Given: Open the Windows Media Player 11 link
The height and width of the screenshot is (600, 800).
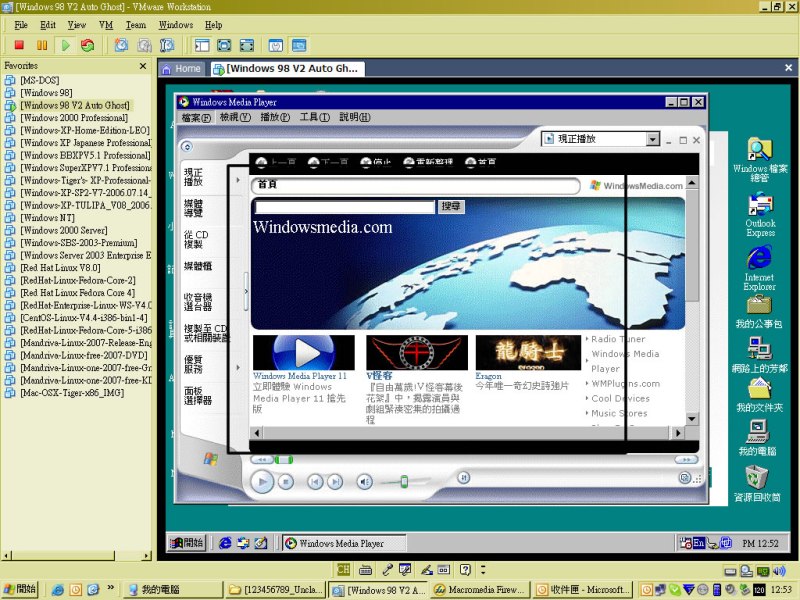Looking at the screenshot, I should [x=299, y=376].
